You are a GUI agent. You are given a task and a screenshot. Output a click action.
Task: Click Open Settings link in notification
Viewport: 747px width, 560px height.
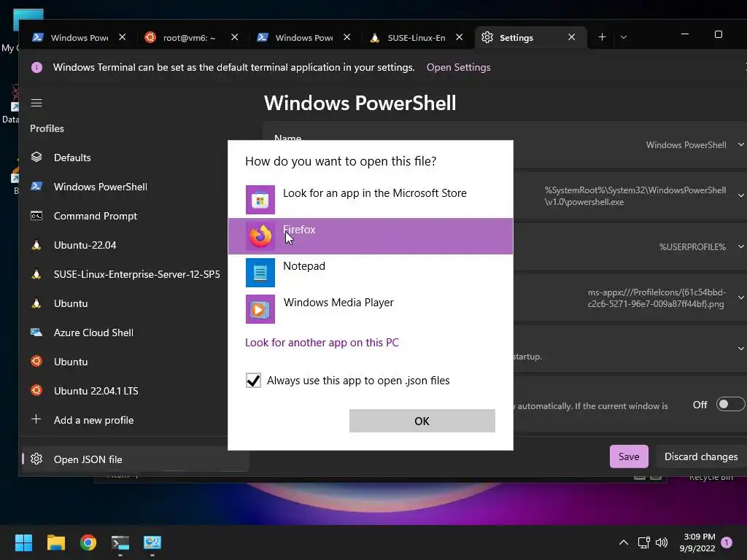pyautogui.click(x=458, y=67)
